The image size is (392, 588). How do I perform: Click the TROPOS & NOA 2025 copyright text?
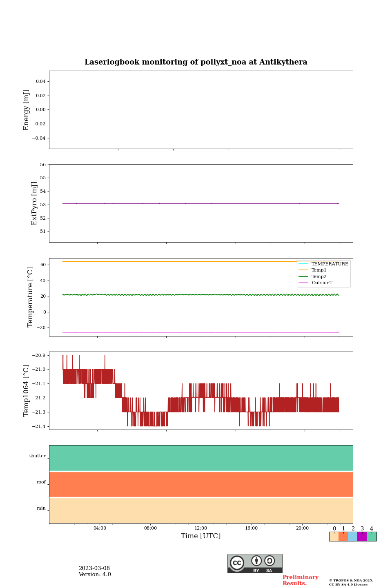click(x=351, y=580)
